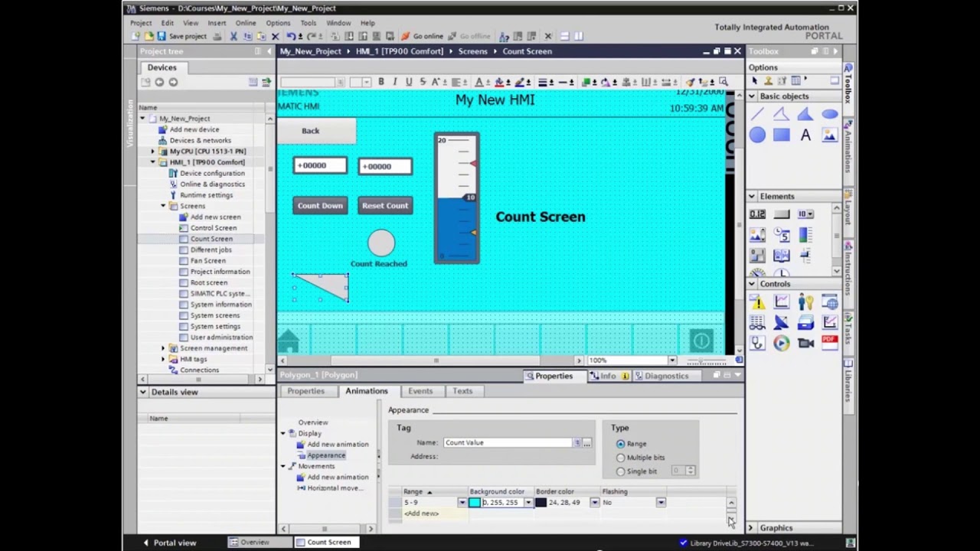The width and height of the screenshot is (980, 551).
Task: Select the Camera view control icon
Action: 805,344
